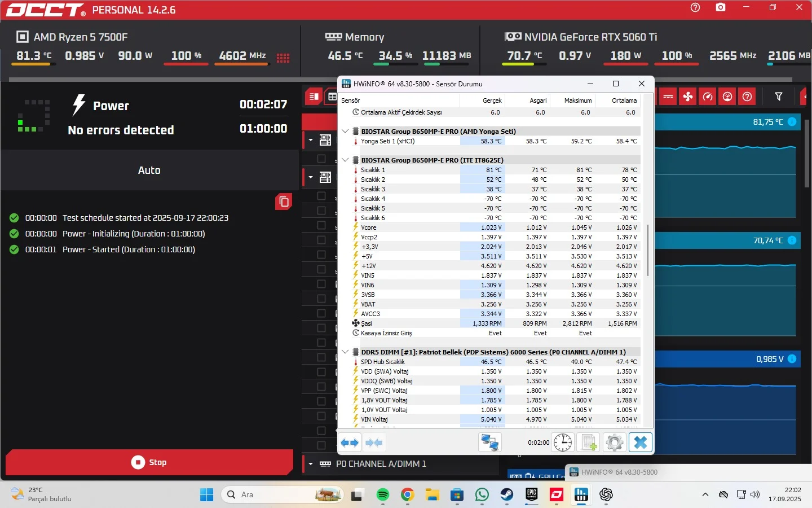The height and width of the screenshot is (508, 812).
Task: Collapse the P0 CHANNEL A/DIMM 1 group
Action: [x=311, y=464]
